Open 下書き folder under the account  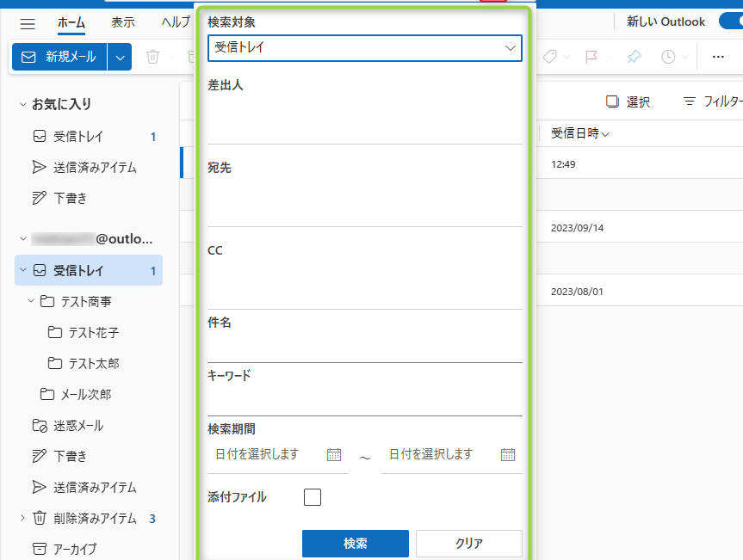click(89, 456)
